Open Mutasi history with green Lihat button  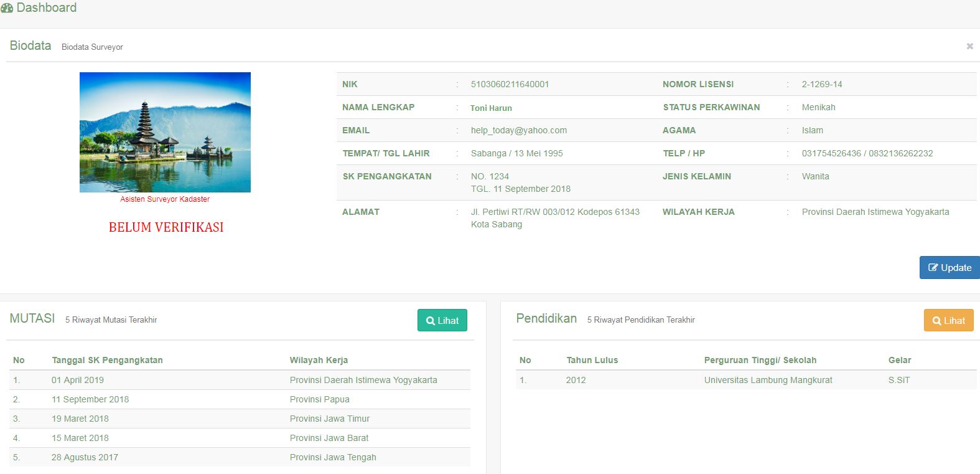442,321
